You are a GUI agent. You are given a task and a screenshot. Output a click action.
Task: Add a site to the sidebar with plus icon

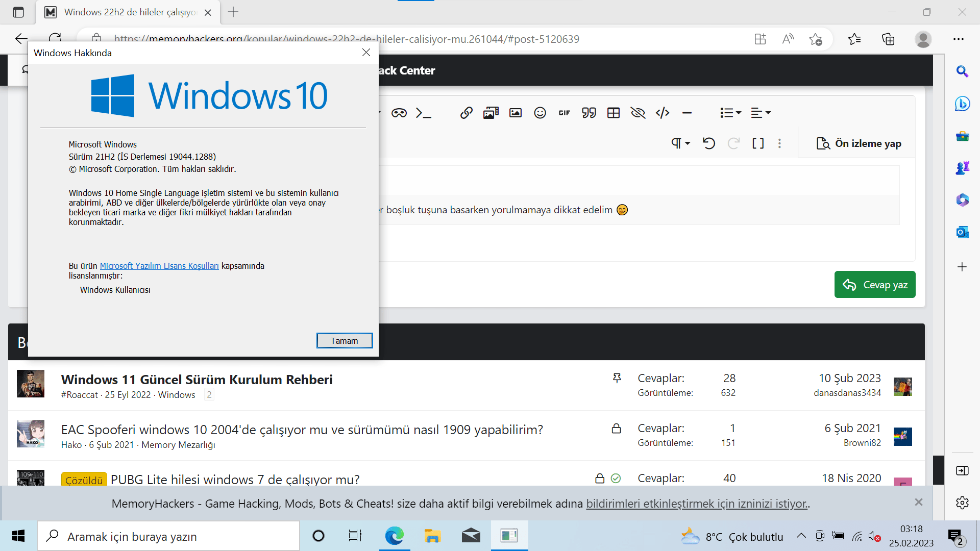point(962,267)
